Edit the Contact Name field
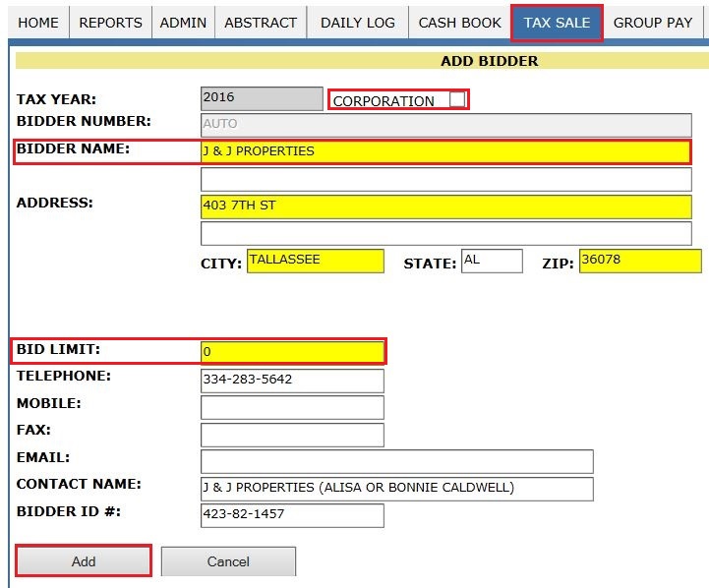Viewport: 709px width, 588px height. coord(396,489)
